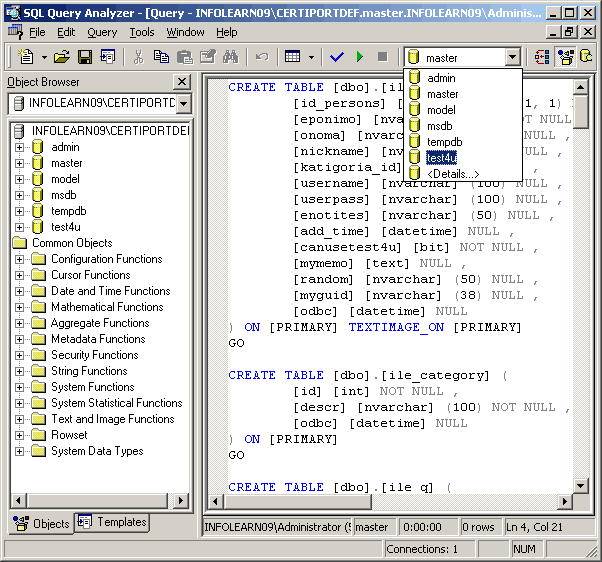Click the Database combo box dropdown arrow

pos(513,58)
